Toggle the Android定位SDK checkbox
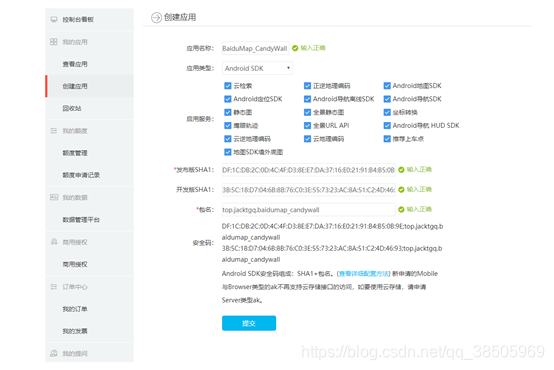This screenshot has height=370, width=554. (228, 99)
